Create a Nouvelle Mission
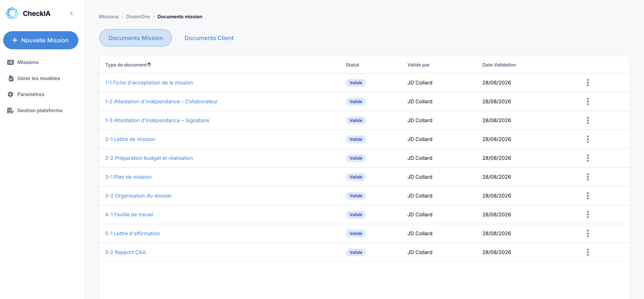 pos(41,40)
